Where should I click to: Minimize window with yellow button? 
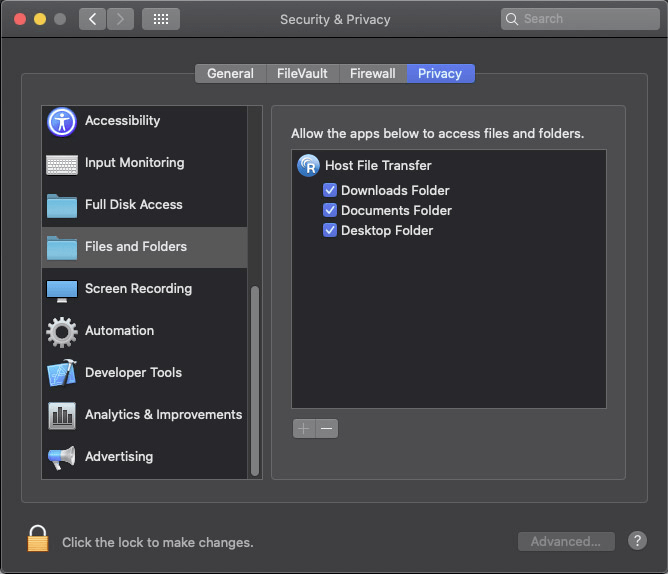coord(40,19)
